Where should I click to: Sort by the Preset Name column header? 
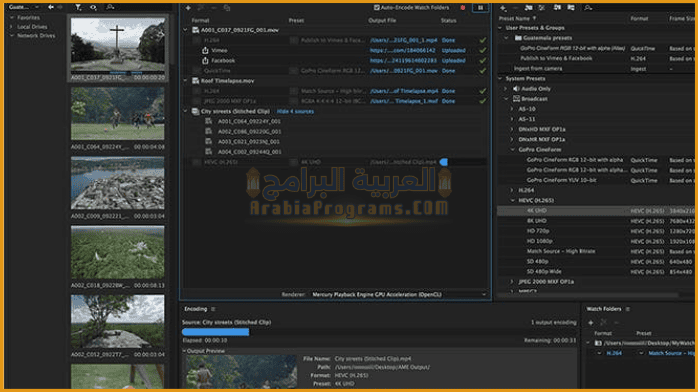(x=514, y=18)
